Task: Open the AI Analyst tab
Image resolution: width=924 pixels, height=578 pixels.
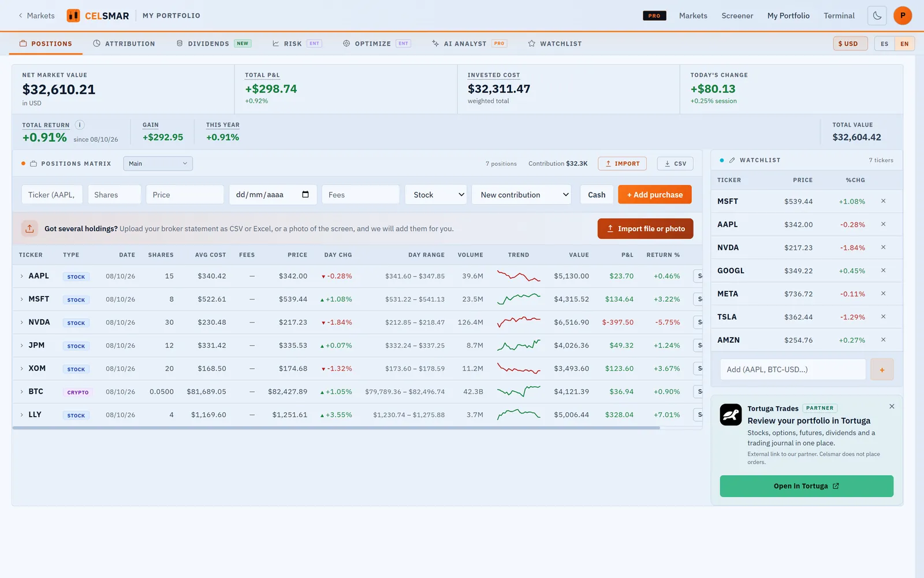Action: 469,43
